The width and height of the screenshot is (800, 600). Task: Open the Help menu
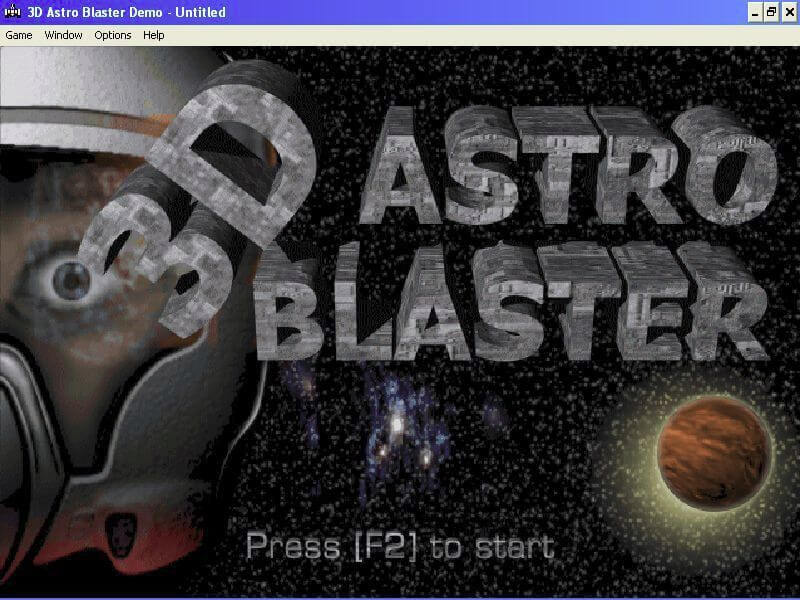click(154, 35)
